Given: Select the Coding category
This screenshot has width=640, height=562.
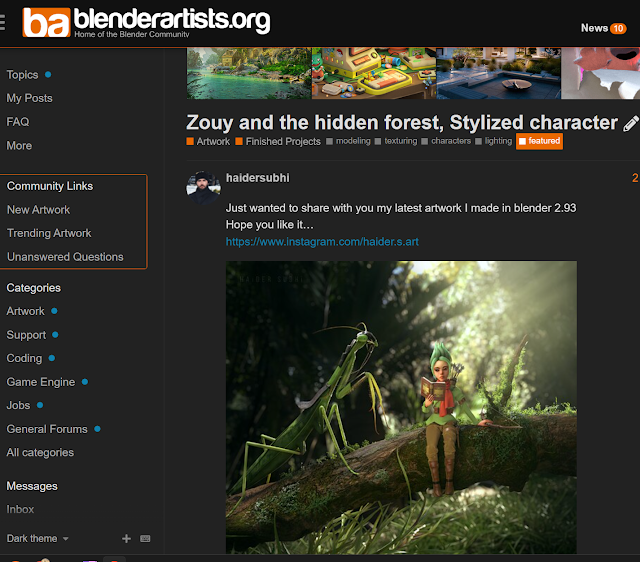Looking at the screenshot, I should tap(24, 358).
